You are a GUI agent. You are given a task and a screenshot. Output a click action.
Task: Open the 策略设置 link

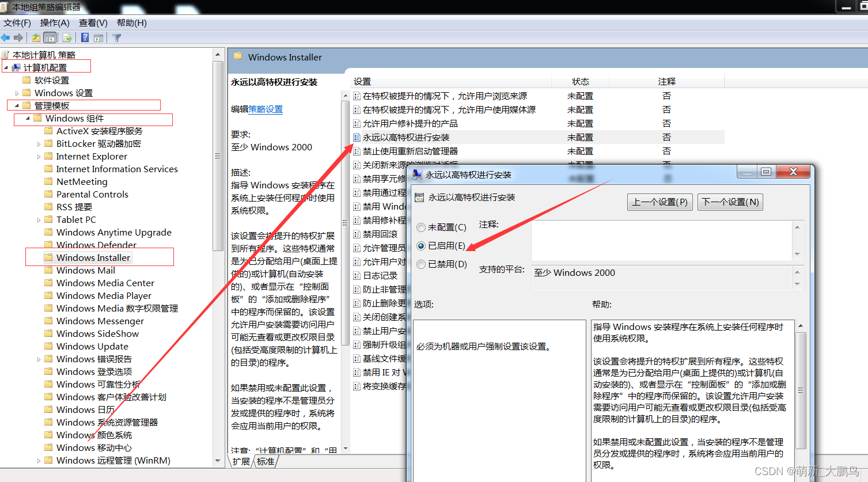(266, 109)
